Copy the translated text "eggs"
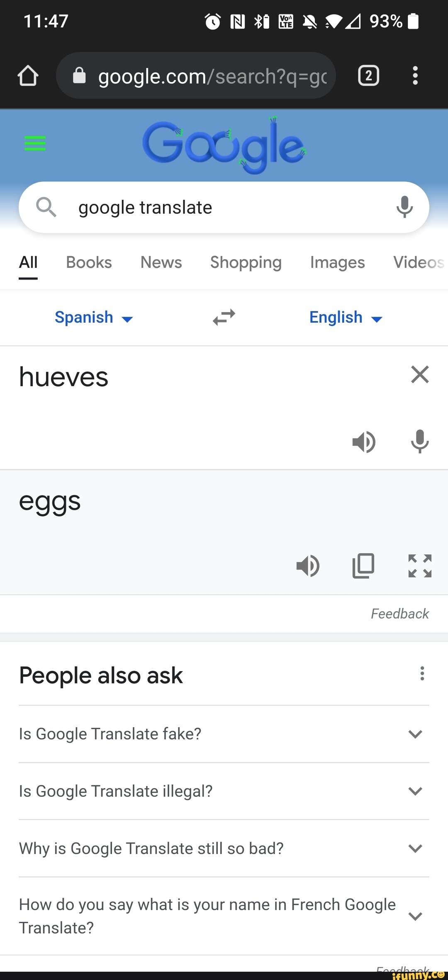Image resolution: width=448 pixels, height=980 pixels. (x=363, y=566)
